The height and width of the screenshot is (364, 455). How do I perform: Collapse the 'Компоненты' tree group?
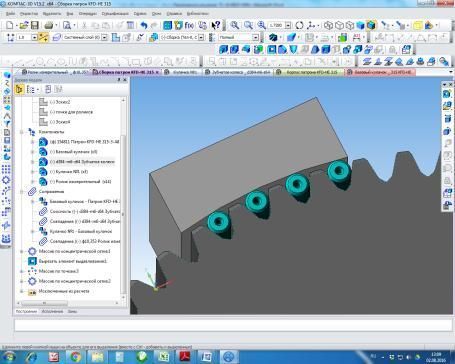(22, 132)
